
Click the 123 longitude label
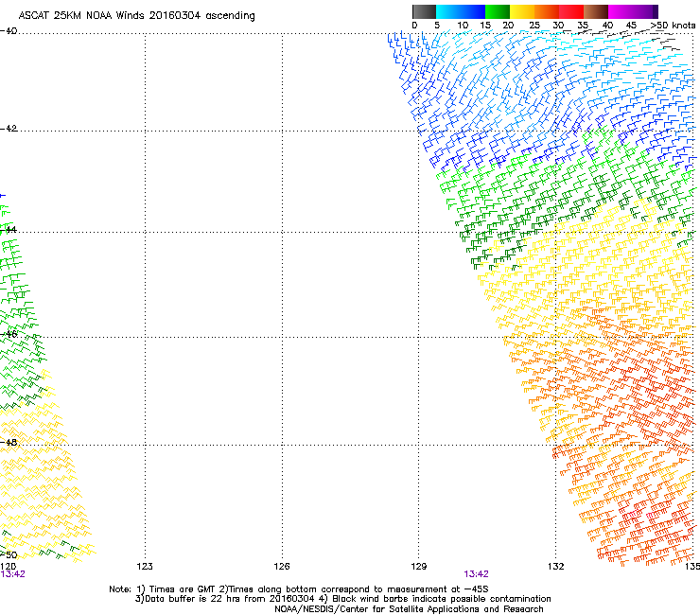145,567
